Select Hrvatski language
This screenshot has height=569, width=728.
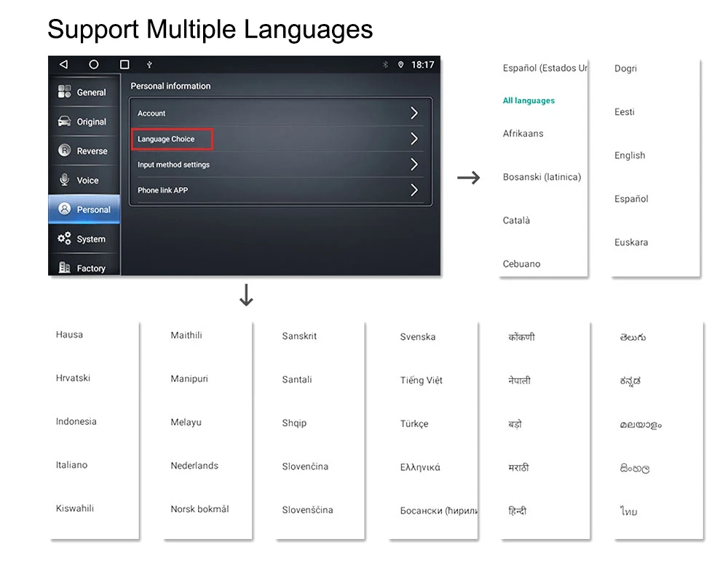(73, 378)
